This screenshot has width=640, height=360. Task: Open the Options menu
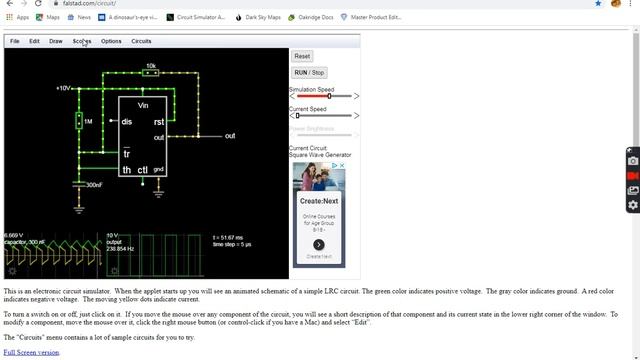tap(111, 41)
